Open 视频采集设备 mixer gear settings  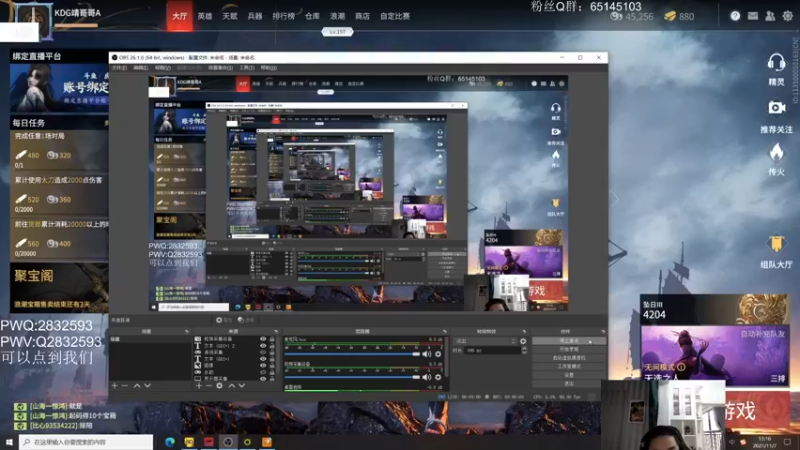tap(438, 377)
